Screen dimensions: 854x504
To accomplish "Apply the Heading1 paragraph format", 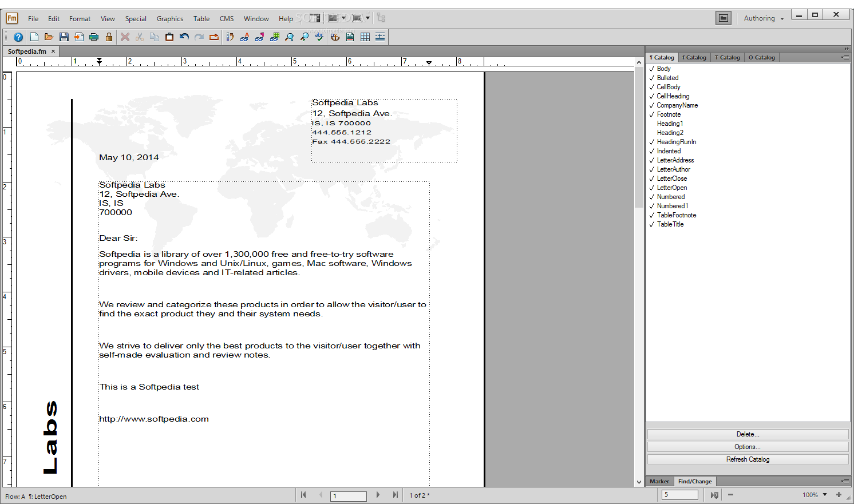I will pos(670,124).
